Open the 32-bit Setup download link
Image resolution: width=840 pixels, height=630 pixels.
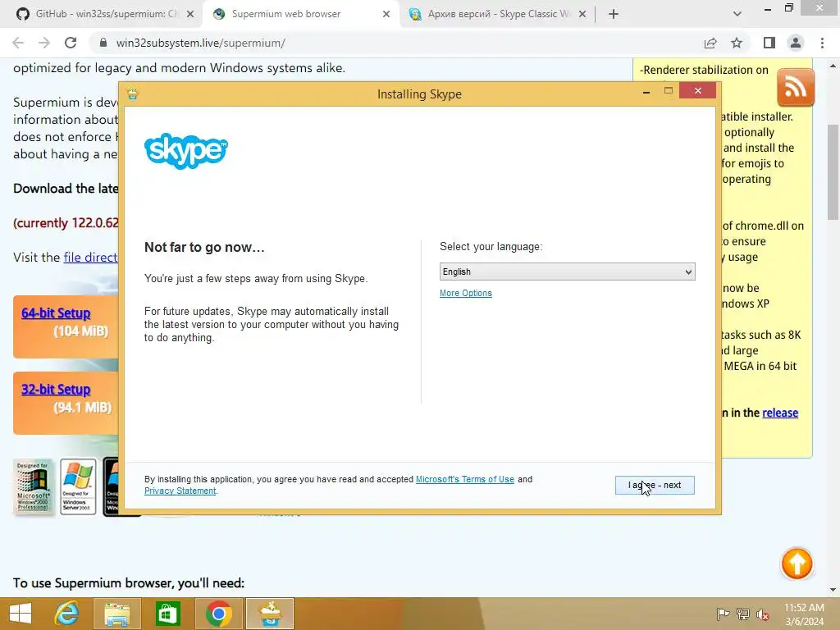pyautogui.click(x=56, y=390)
